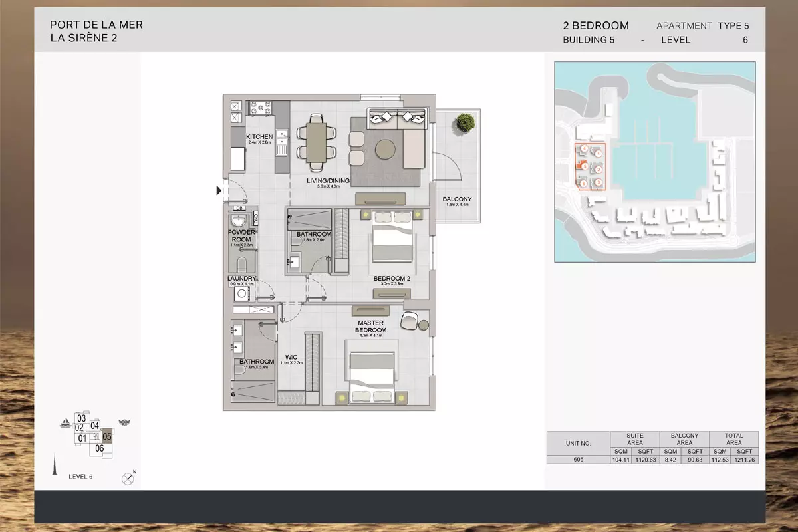Click the north arrow compass symbol
This screenshot has height=532, width=798.
point(128,478)
